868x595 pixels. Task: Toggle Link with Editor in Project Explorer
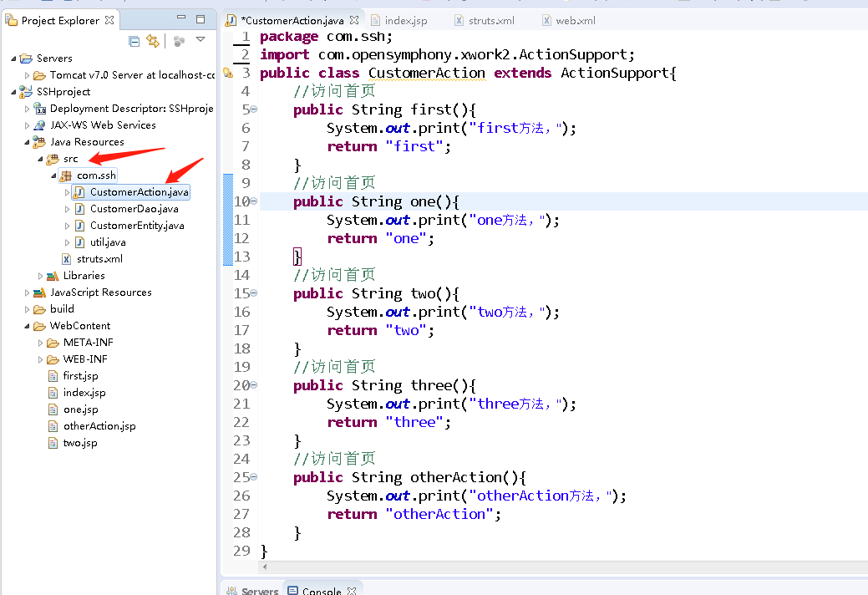[152, 40]
